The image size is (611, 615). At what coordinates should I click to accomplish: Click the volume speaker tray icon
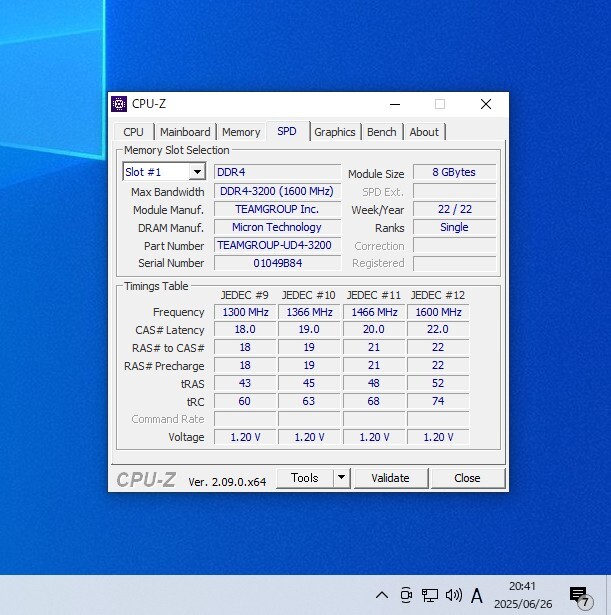click(x=454, y=595)
